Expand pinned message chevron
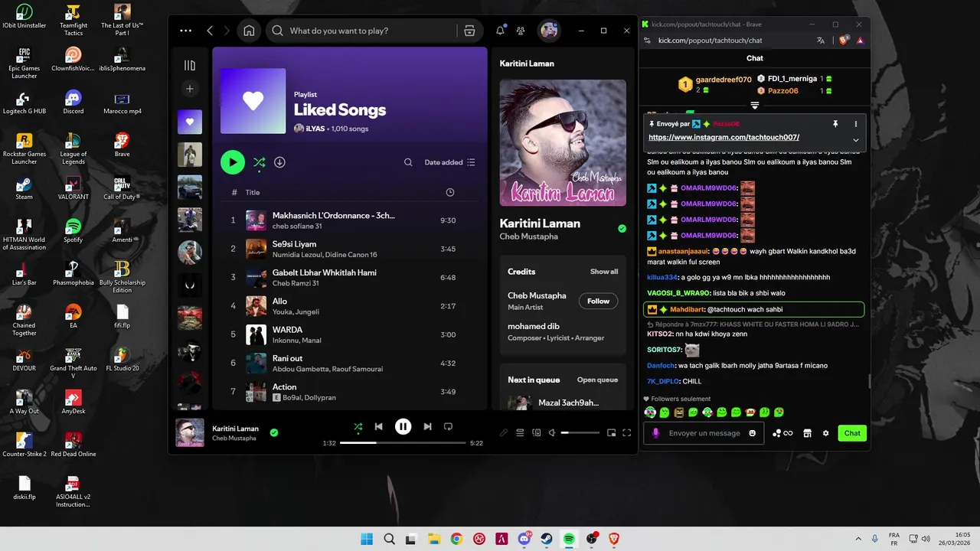980x551 pixels. pos(856,140)
